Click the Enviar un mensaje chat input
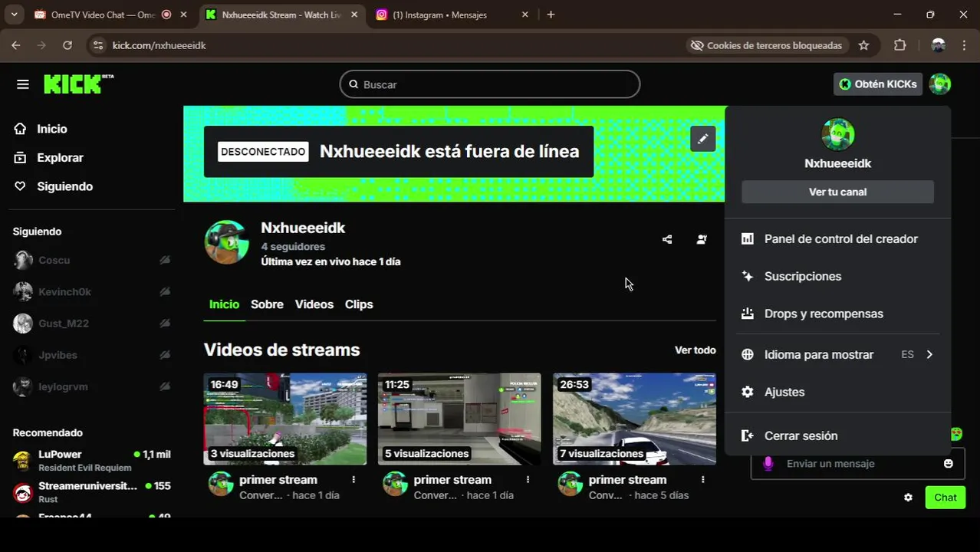Screen dimensions: 980x552 [x=859, y=464]
